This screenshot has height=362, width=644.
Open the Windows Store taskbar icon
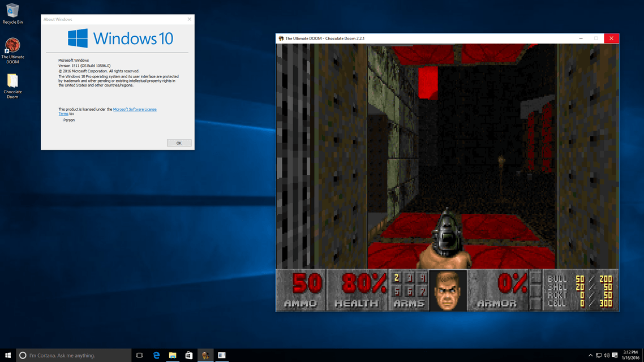tap(189, 355)
